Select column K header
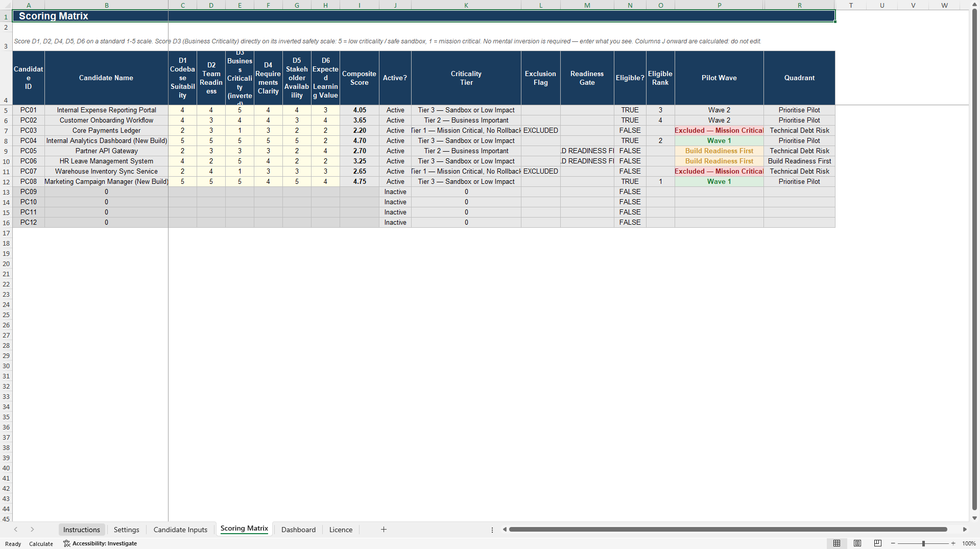Image resolution: width=980 pixels, height=549 pixels. point(466,5)
